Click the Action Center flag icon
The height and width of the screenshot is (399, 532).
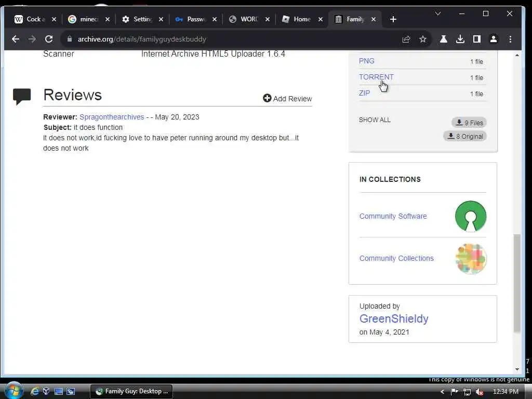[454, 392]
